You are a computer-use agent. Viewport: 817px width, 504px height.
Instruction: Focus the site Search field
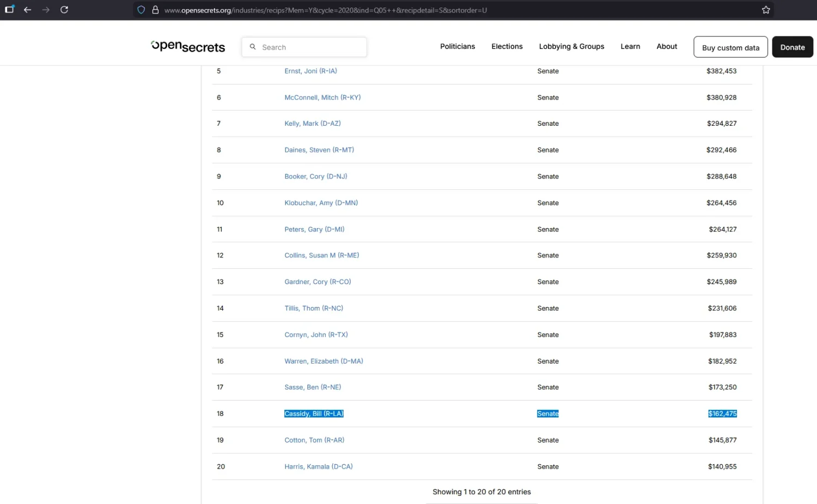click(304, 47)
